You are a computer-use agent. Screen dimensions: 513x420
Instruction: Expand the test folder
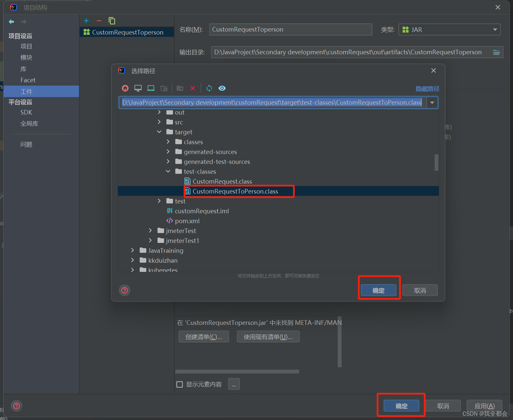point(159,201)
